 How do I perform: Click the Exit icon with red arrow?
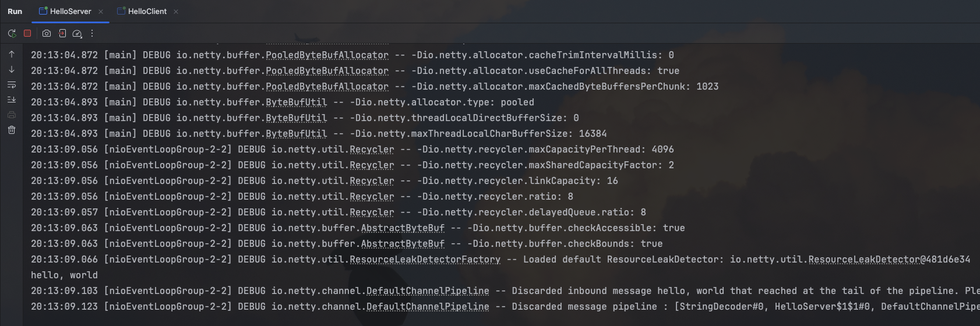62,34
